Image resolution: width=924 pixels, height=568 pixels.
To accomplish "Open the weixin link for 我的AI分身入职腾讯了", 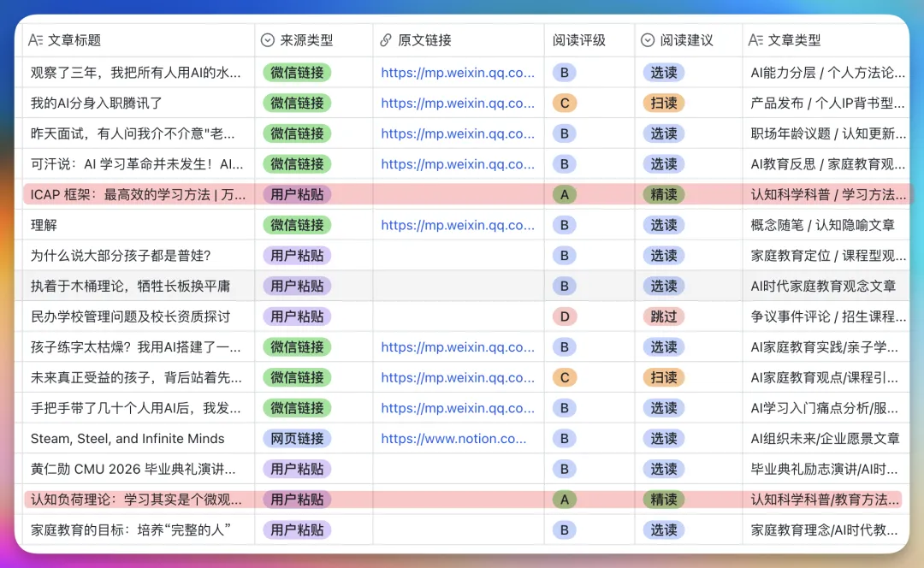I will (458, 104).
